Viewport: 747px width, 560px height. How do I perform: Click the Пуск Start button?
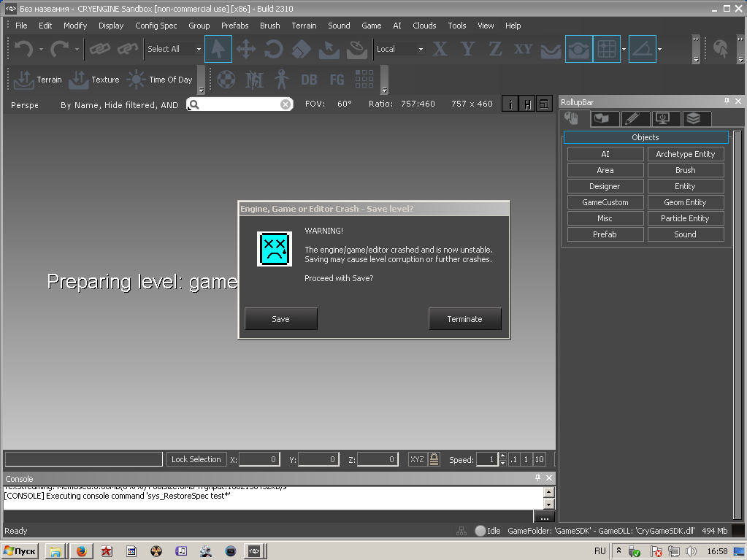pyautogui.click(x=20, y=551)
